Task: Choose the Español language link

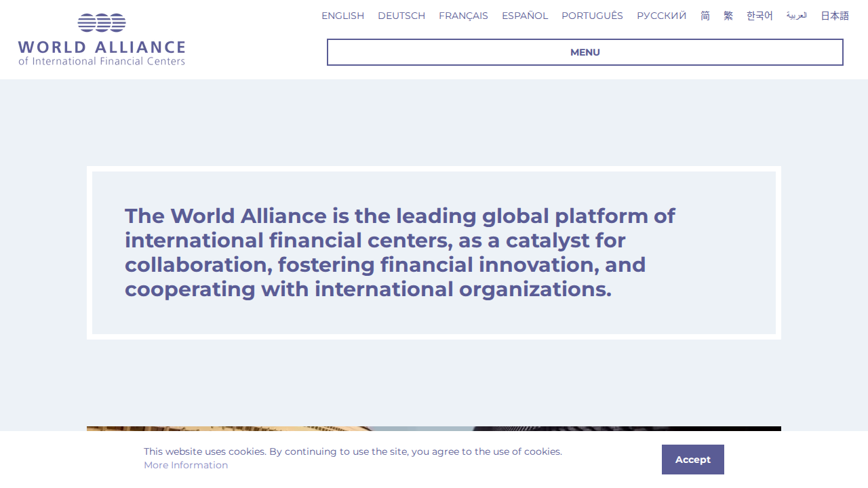Action: pyautogui.click(x=525, y=16)
